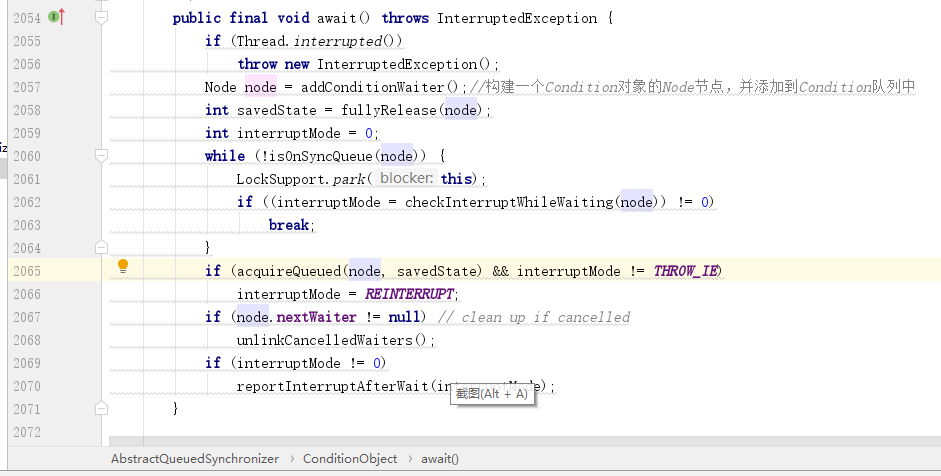Collapse the await() method fold marker at line 2054
Image resolution: width=941 pixels, height=476 pixels.
(x=101, y=17)
